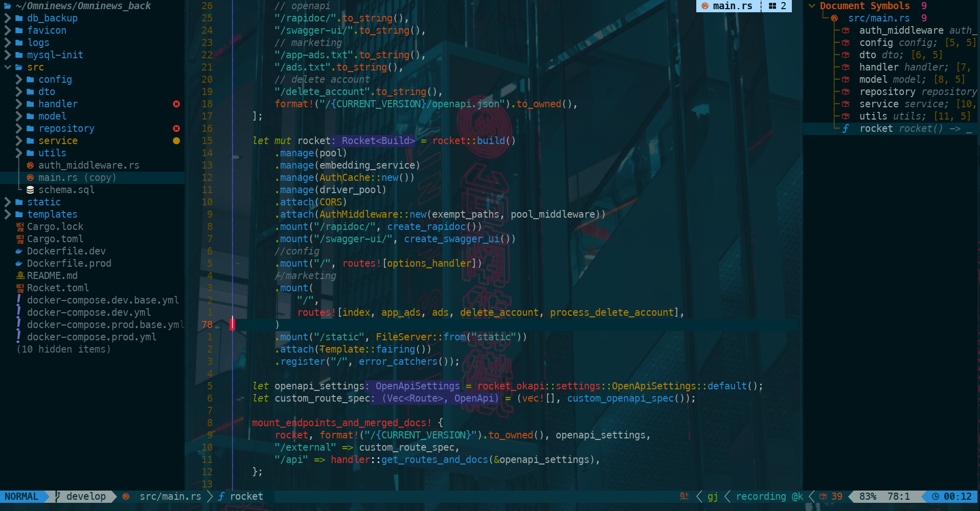Viewport: 980px width, 511px height.
Task: Switch to the main.rs tab
Action: [728, 6]
